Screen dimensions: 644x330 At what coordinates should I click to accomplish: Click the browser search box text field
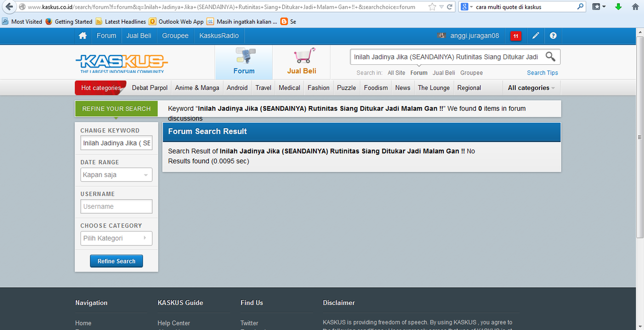[x=525, y=7]
